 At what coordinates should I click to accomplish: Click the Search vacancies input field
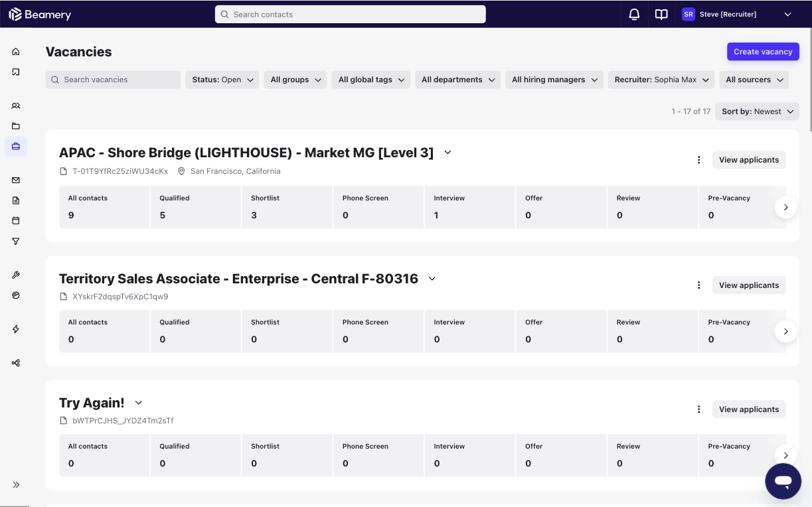click(113, 80)
